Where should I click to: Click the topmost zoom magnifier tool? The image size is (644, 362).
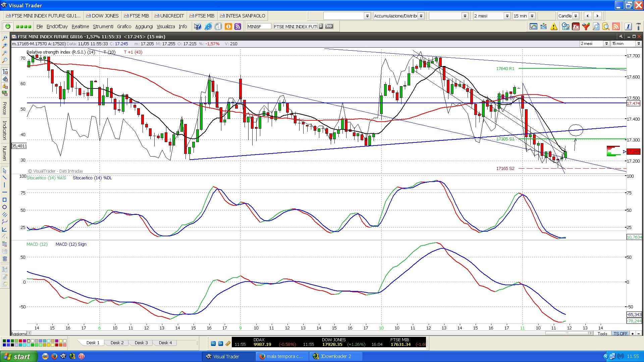pyautogui.click(x=5, y=38)
